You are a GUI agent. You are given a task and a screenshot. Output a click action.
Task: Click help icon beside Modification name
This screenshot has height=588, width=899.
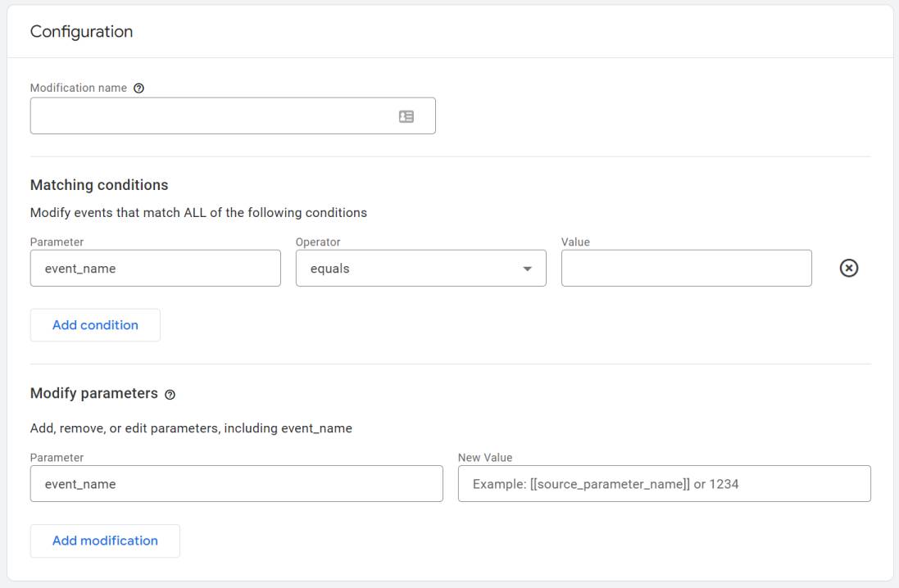tap(138, 88)
